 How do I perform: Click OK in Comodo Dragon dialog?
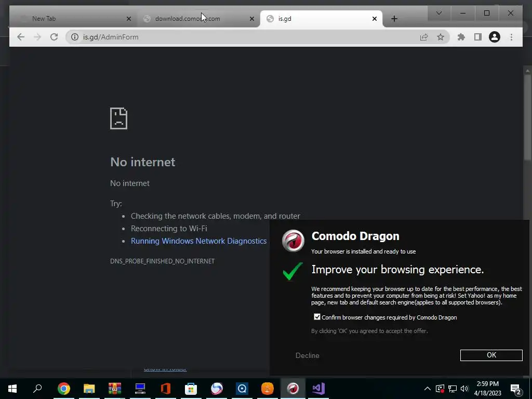491,355
